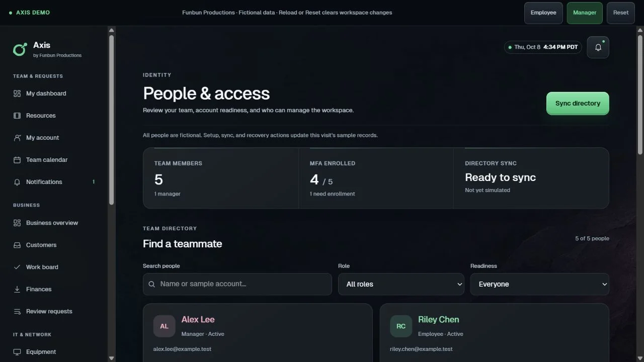Click the Finances download icon
644x362 pixels.
[x=17, y=289]
